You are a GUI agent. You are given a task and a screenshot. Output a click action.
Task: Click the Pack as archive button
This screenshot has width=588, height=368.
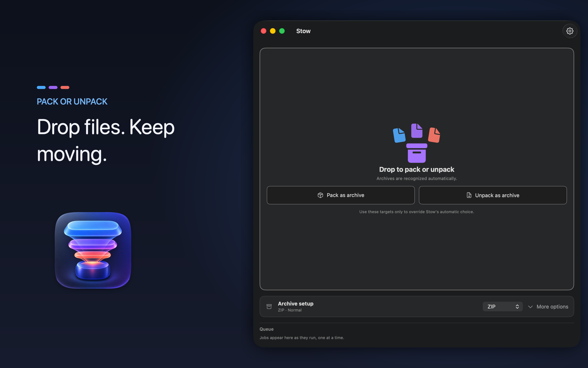coord(341,195)
